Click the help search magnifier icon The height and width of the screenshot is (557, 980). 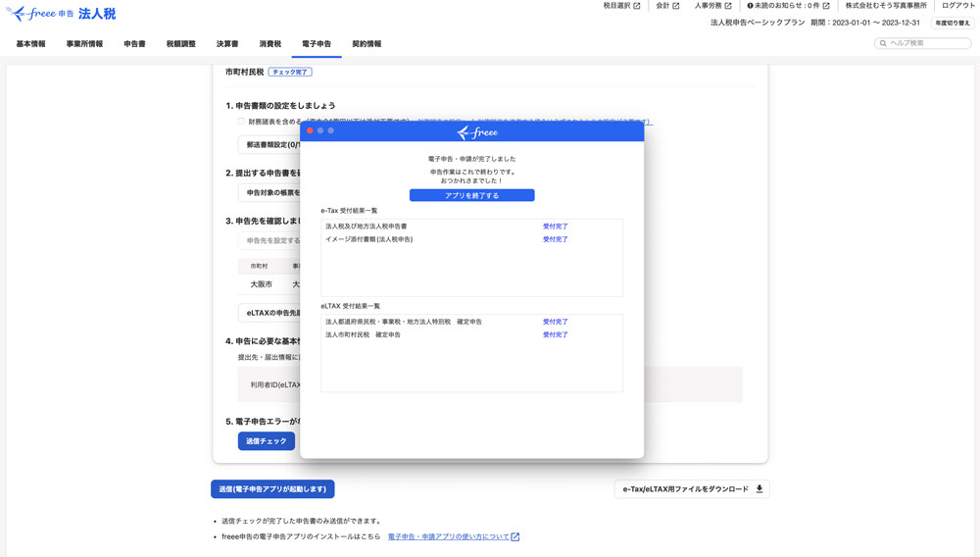[883, 43]
